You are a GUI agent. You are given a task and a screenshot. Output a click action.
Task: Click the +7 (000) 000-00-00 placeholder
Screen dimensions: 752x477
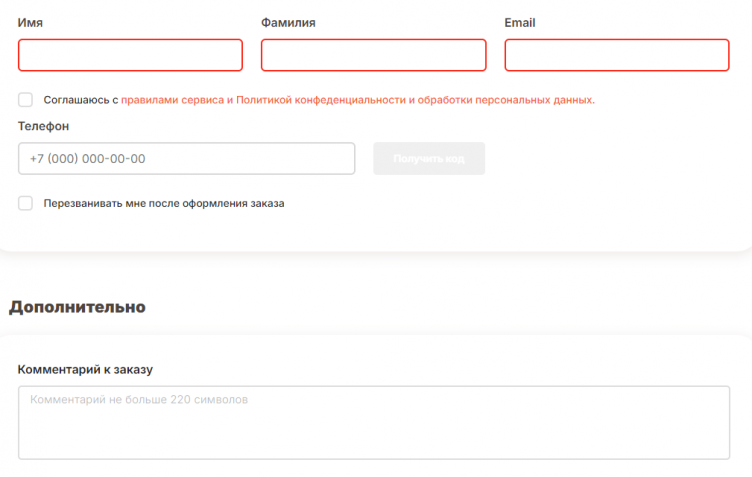tap(88, 159)
